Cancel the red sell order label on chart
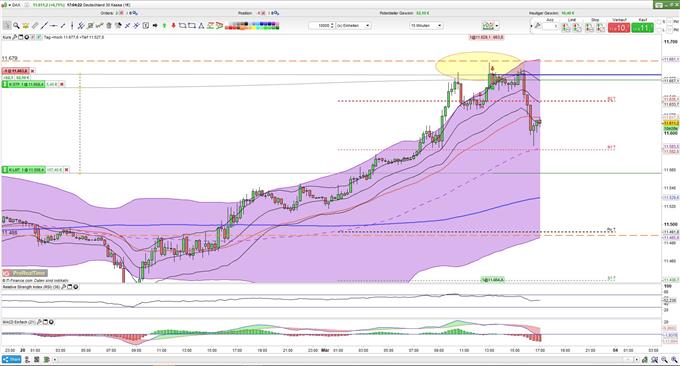Screen dimensions: 680x366 (33, 71)
